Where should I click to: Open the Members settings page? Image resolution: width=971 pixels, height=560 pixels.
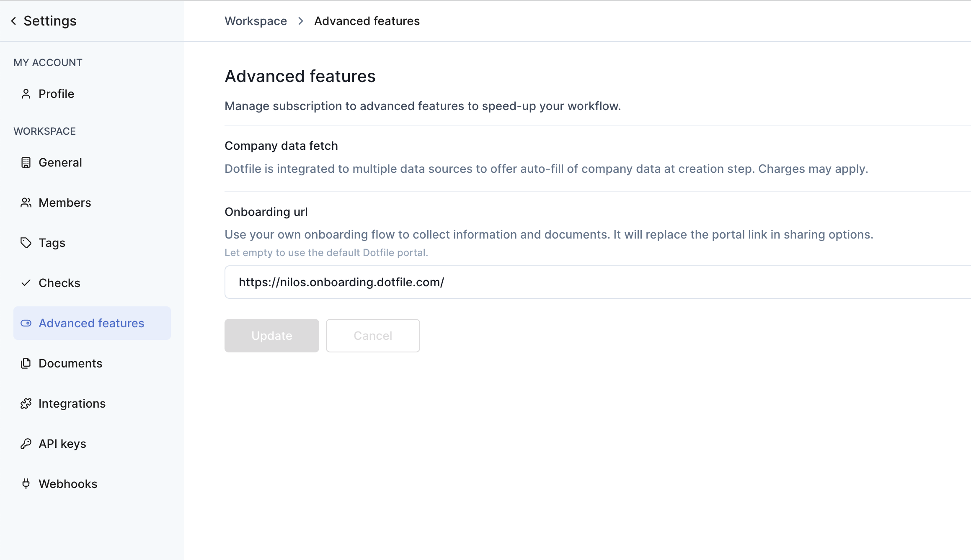click(x=65, y=203)
